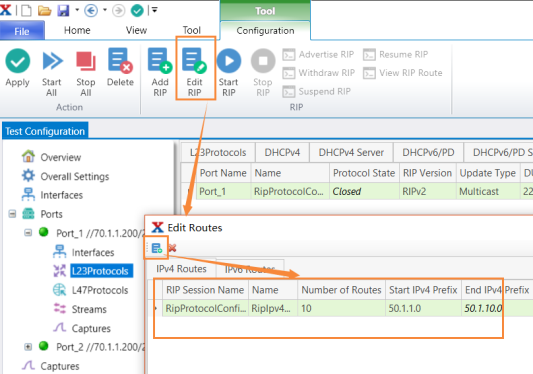
Task: Select Overall Settings in the tree
Action: [75, 176]
